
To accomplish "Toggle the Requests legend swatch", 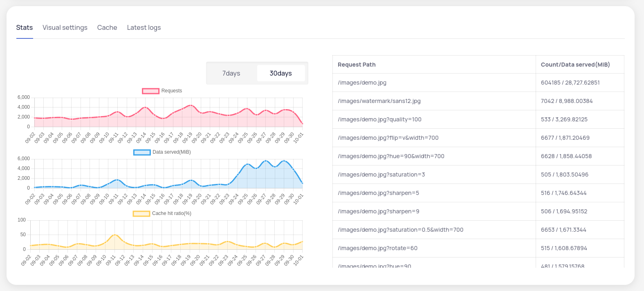I will [150, 91].
